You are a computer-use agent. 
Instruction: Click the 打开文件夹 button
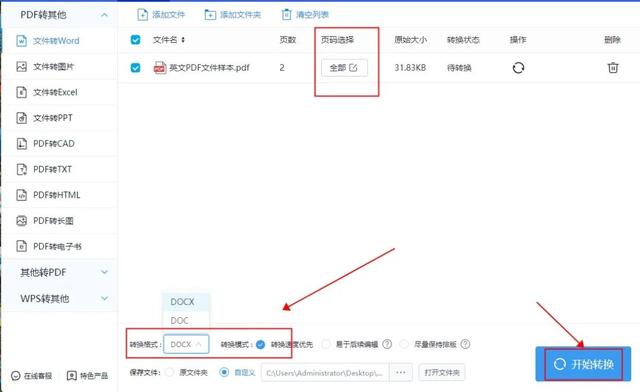(x=442, y=372)
